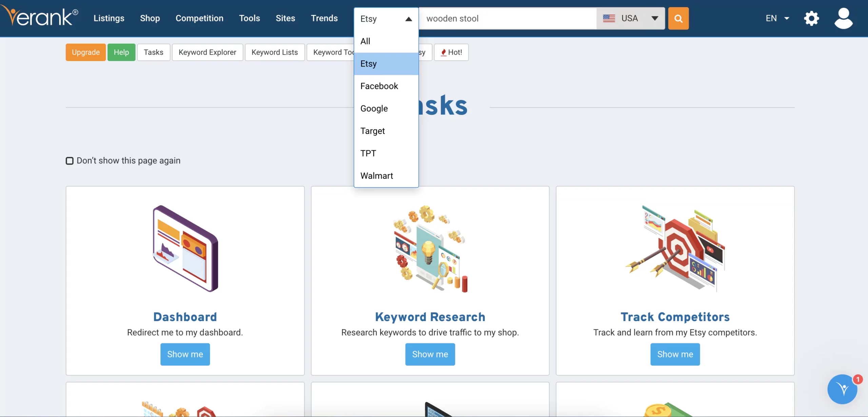Open the USA country dropdown
Screen dimensions: 868x417
(x=631, y=18)
